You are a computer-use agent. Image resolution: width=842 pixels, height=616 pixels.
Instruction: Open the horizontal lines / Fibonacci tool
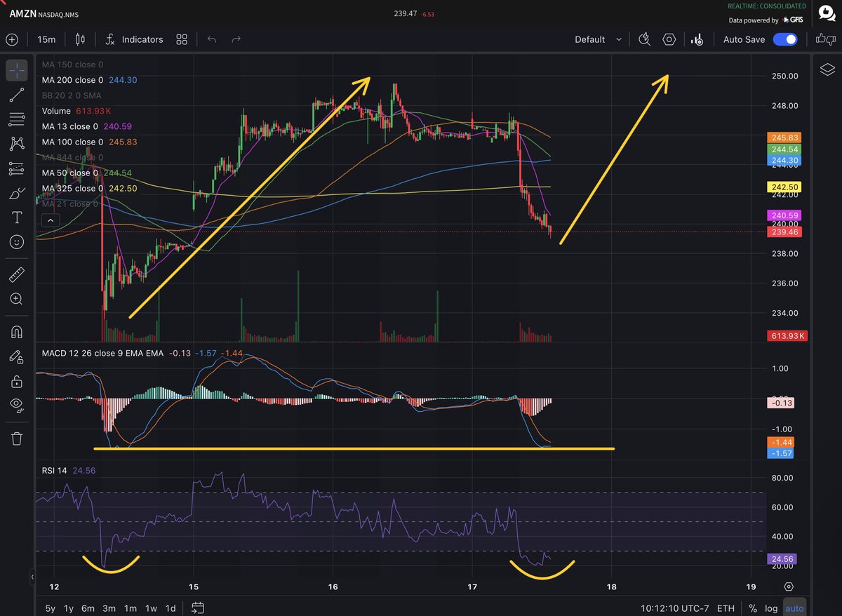point(17,119)
